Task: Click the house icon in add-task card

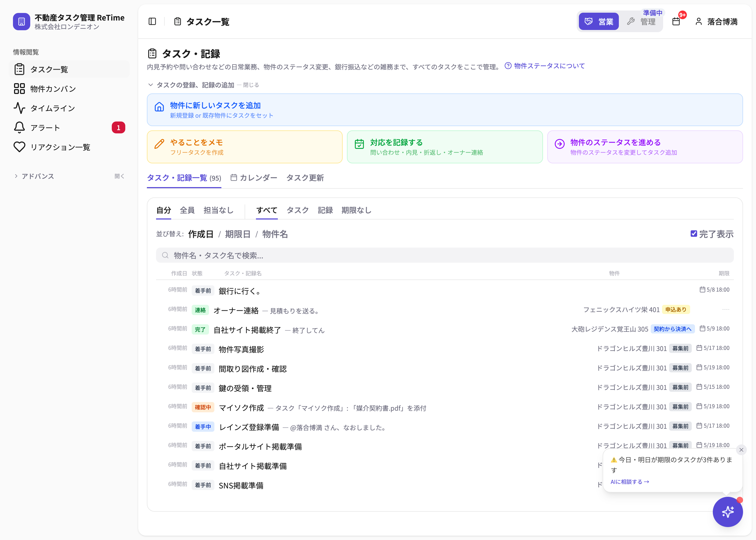Action: tap(159, 106)
